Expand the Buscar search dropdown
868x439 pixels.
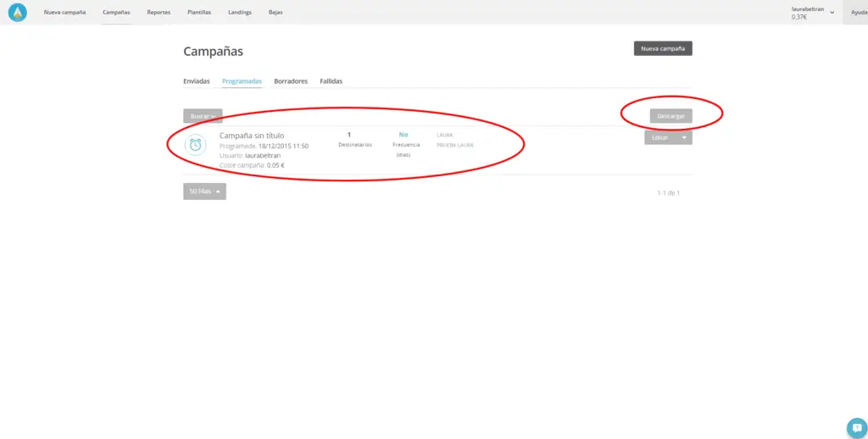coord(203,116)
